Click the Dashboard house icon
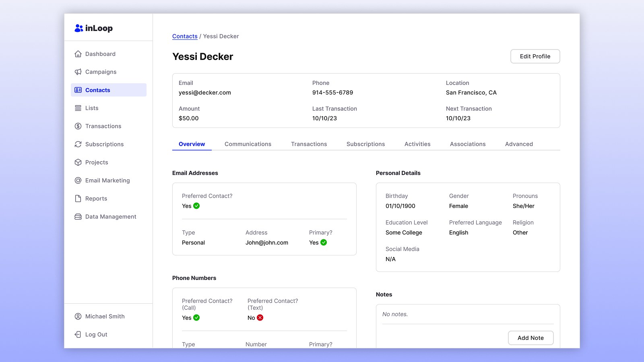 pos(78,54)
